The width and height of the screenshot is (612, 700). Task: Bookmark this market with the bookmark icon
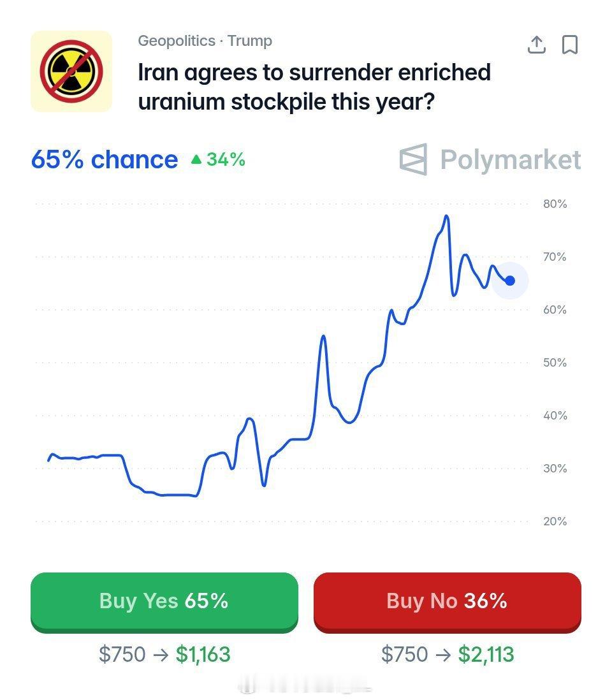569,45
